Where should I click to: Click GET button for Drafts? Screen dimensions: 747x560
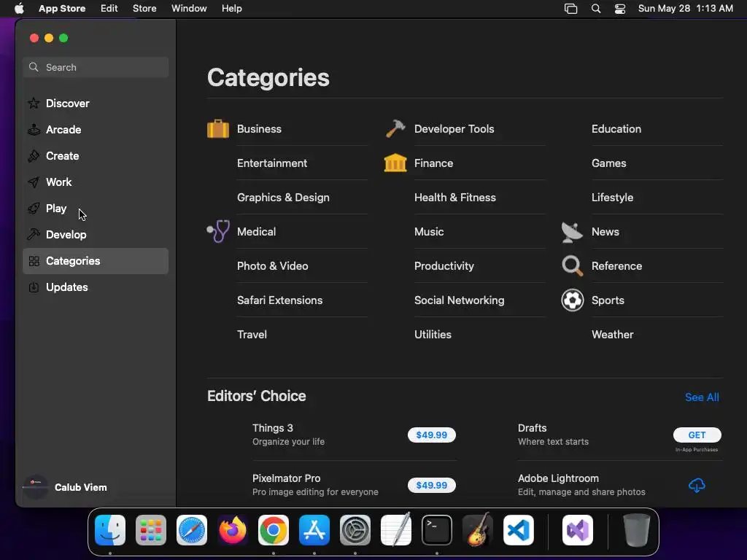697,435
